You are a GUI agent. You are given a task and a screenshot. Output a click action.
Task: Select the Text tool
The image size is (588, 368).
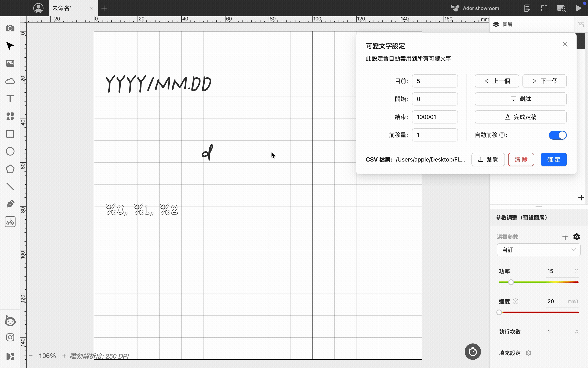[10, 99]
